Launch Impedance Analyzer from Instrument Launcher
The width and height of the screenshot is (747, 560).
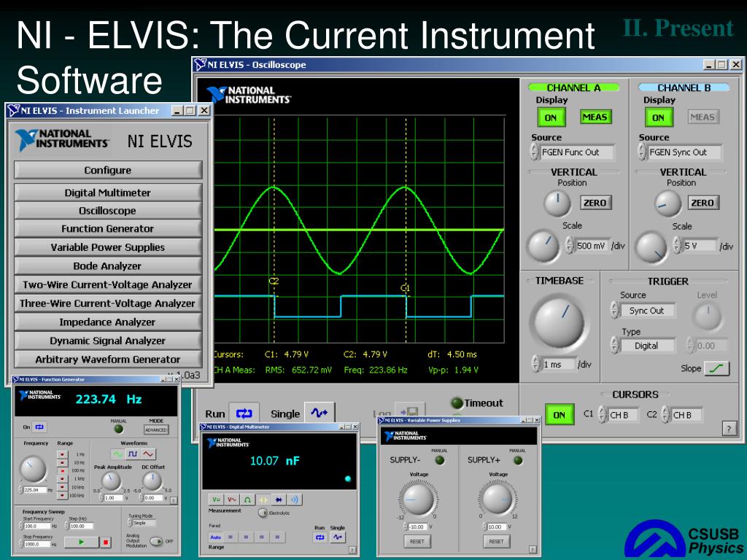108,322
